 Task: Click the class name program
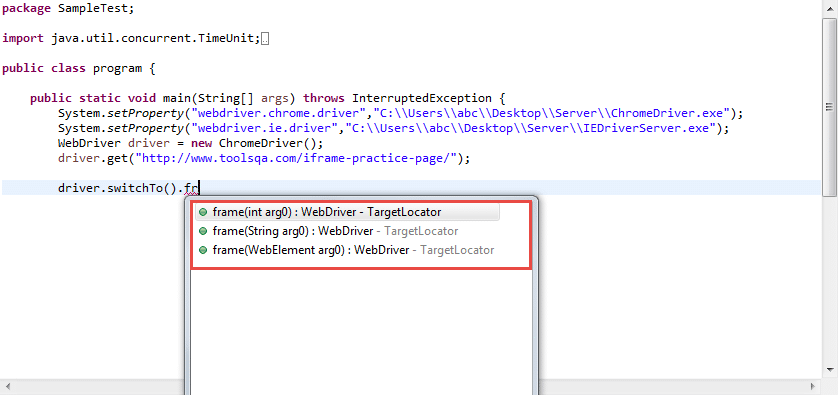click(x=117, y=68)
